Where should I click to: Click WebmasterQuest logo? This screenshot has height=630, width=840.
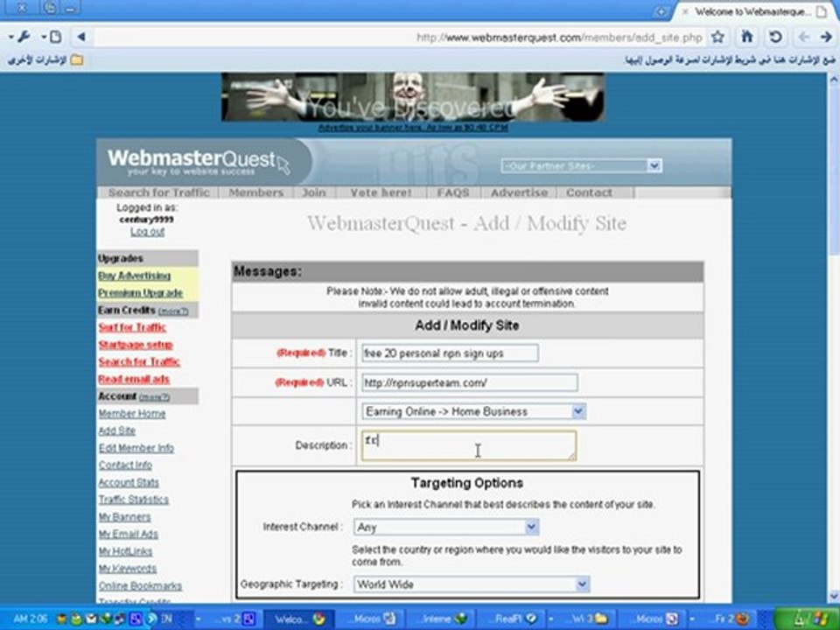coord(199,163)
